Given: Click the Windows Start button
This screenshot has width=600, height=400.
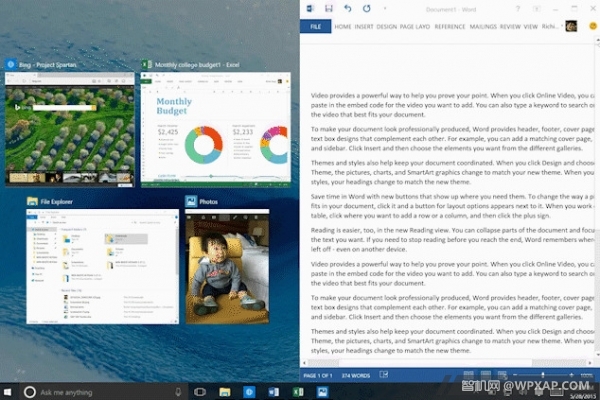Looking at the screenshot, I should pyautogui.click(x=7, y=392).
